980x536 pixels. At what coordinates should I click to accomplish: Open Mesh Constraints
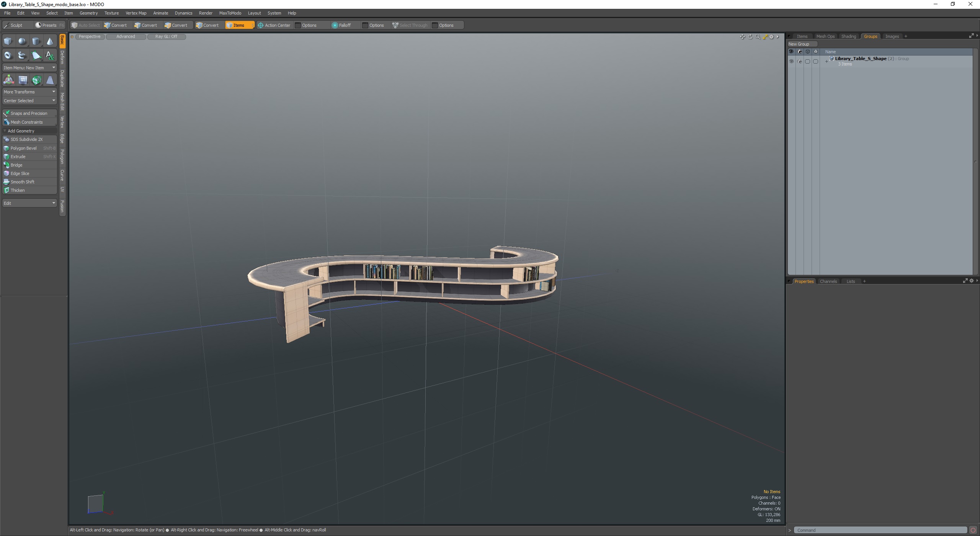[29, 122]
